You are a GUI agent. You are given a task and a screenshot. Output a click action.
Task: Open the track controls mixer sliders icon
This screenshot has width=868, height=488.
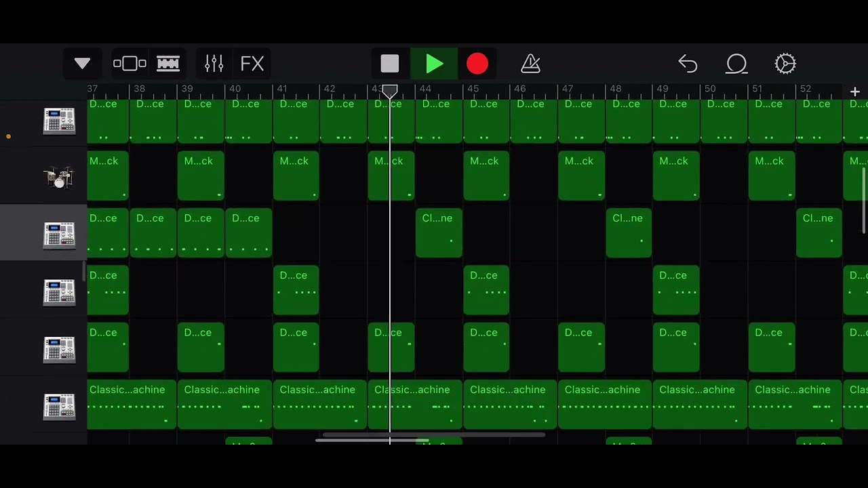(214, 64)
